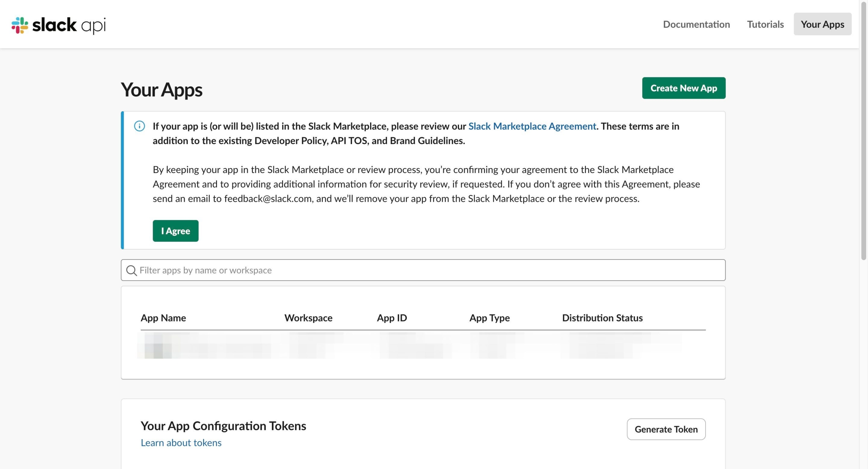Click the App ID column header

(x=392, y=318)
